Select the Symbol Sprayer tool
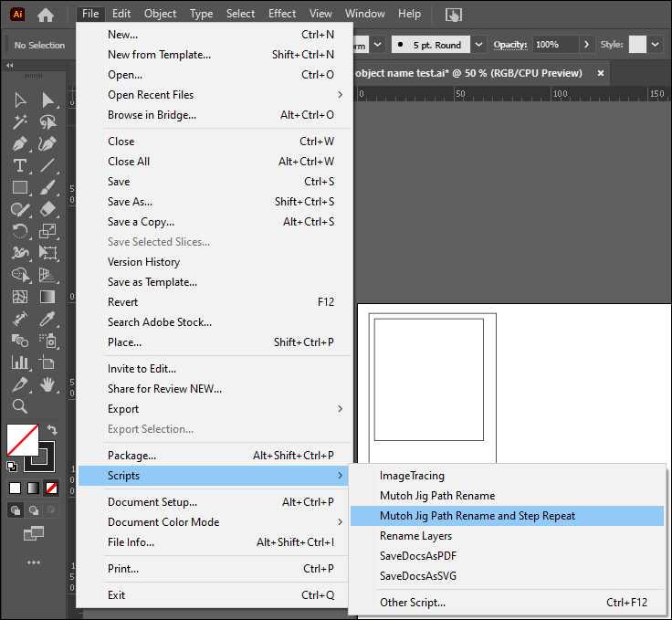This screenshot has height=620, width=672. [x=47, y=342]
